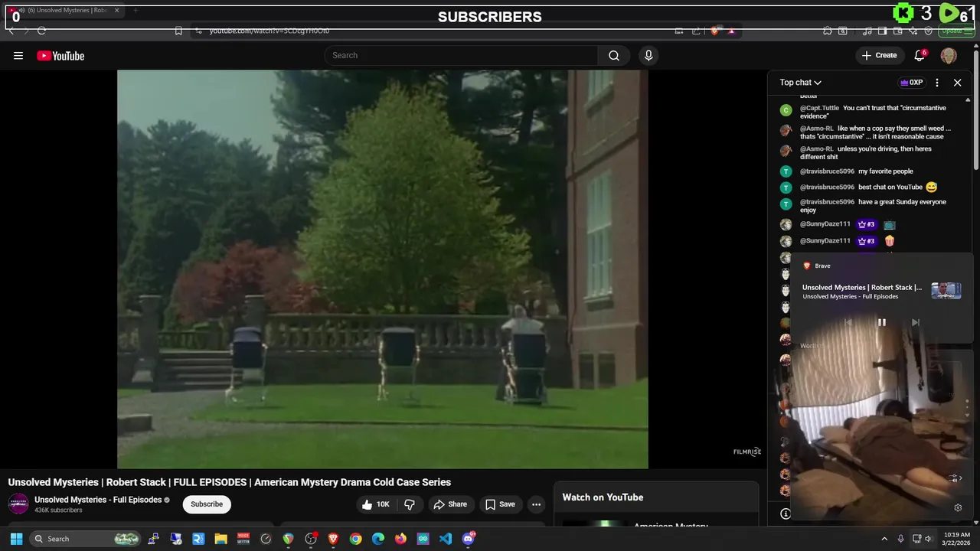The height and width of the screenshot is (551, 980).
Task: Click the chat info icon at bottom
Action: (786, 514)
